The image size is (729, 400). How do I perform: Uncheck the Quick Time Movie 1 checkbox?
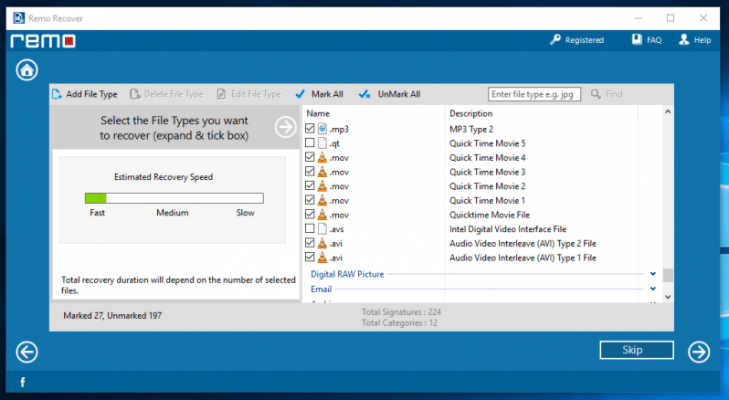310,200
